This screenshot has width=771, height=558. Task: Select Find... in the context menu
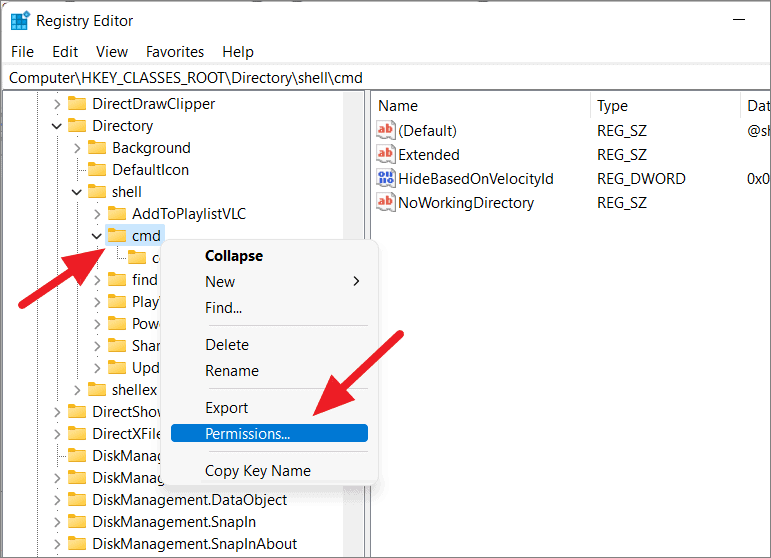[x=269, y=308]
